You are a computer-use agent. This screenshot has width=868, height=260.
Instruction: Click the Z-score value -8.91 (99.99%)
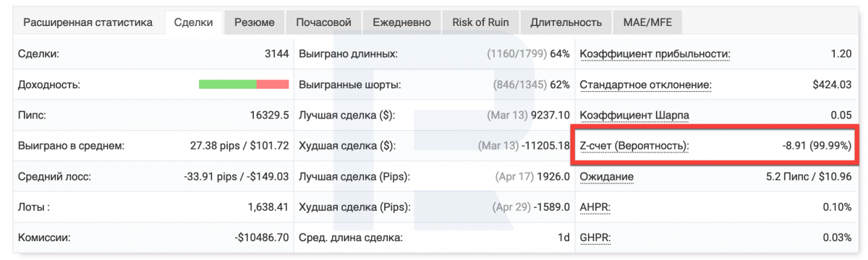click(817, 146)
